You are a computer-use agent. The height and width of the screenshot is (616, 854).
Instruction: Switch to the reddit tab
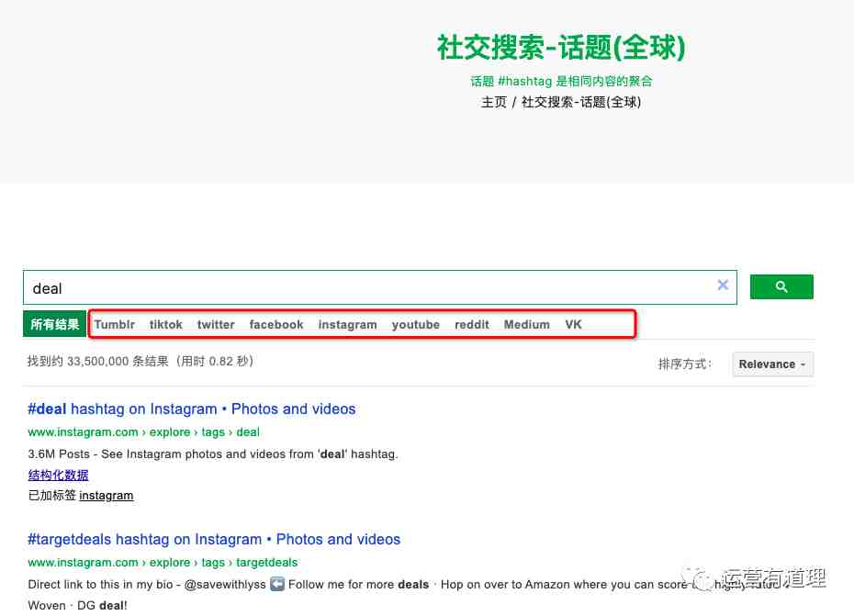tap(472, 325)
